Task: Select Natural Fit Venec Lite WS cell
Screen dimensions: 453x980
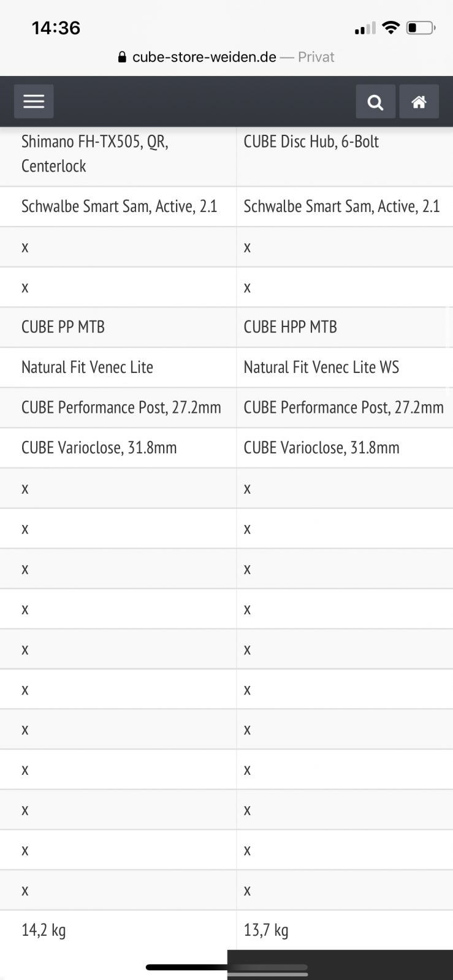Action: (321, 367)
